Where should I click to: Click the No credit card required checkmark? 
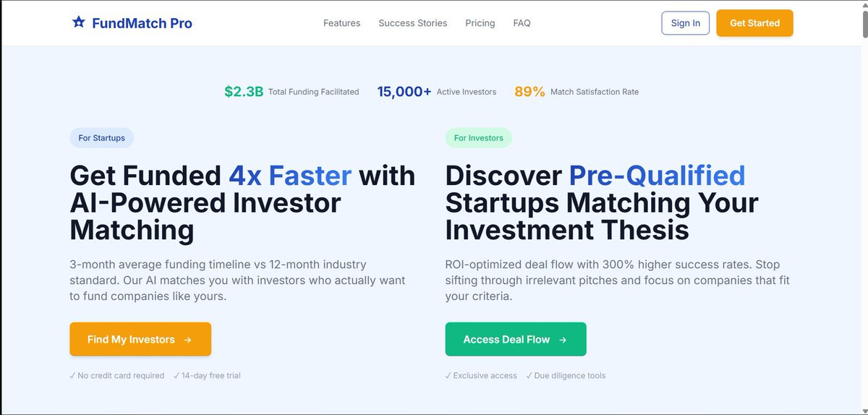[x=116, y=376]
